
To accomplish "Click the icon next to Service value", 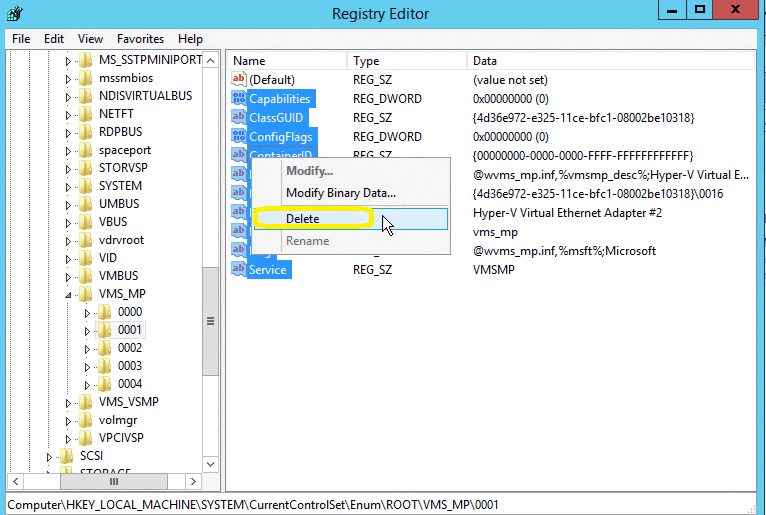I will click(x=238, y=269).
